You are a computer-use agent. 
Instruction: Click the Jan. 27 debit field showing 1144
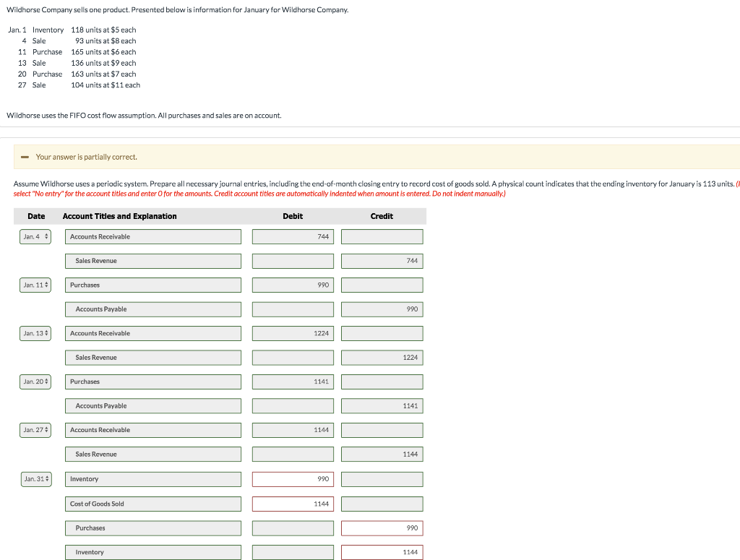(x=293, y=430)
